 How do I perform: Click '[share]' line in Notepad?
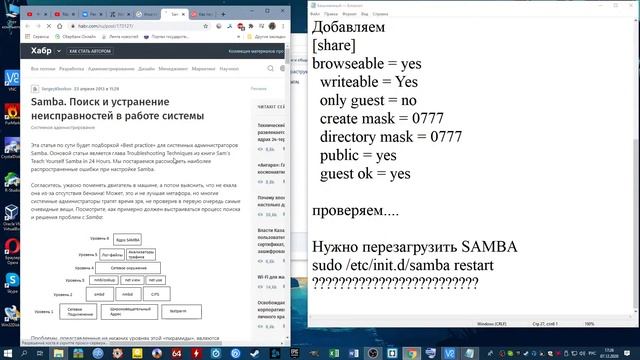[333, 45]
